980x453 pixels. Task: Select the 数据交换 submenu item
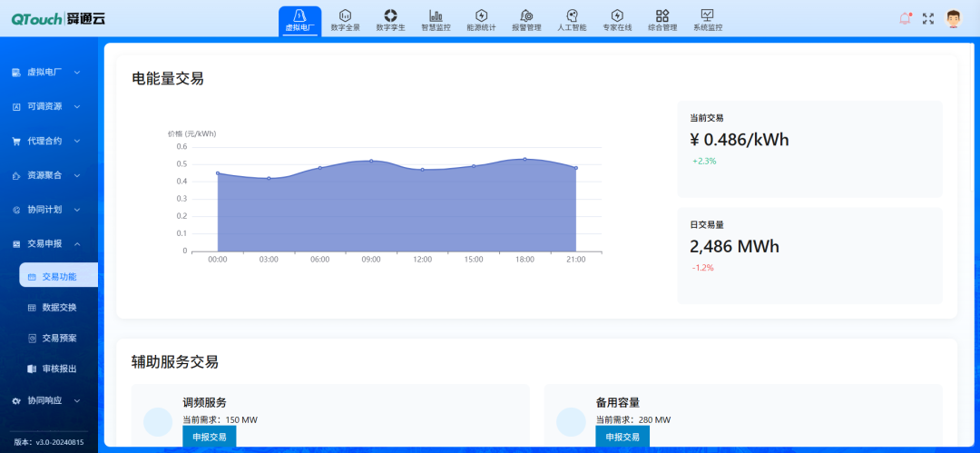[x=59, y=308]
